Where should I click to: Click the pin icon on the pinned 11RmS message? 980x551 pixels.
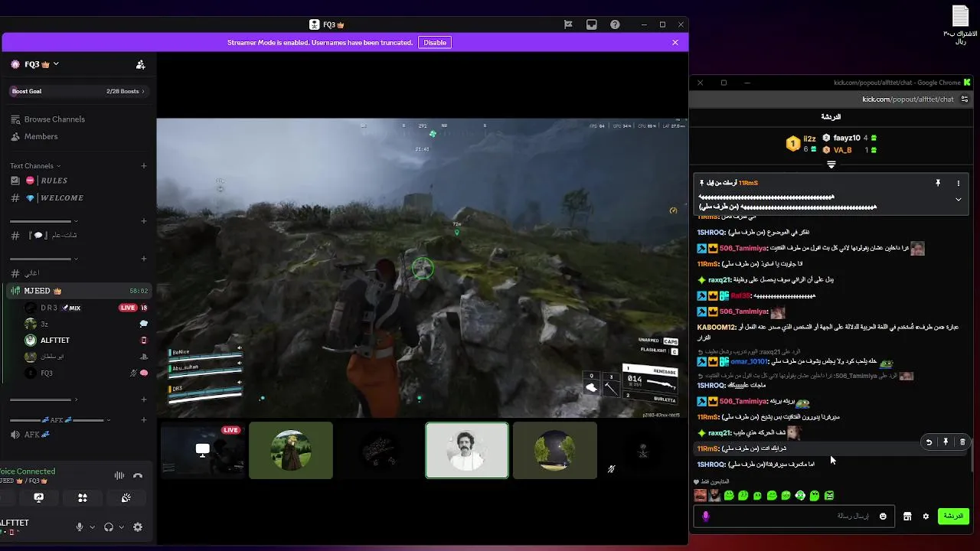tap(938, 184)
